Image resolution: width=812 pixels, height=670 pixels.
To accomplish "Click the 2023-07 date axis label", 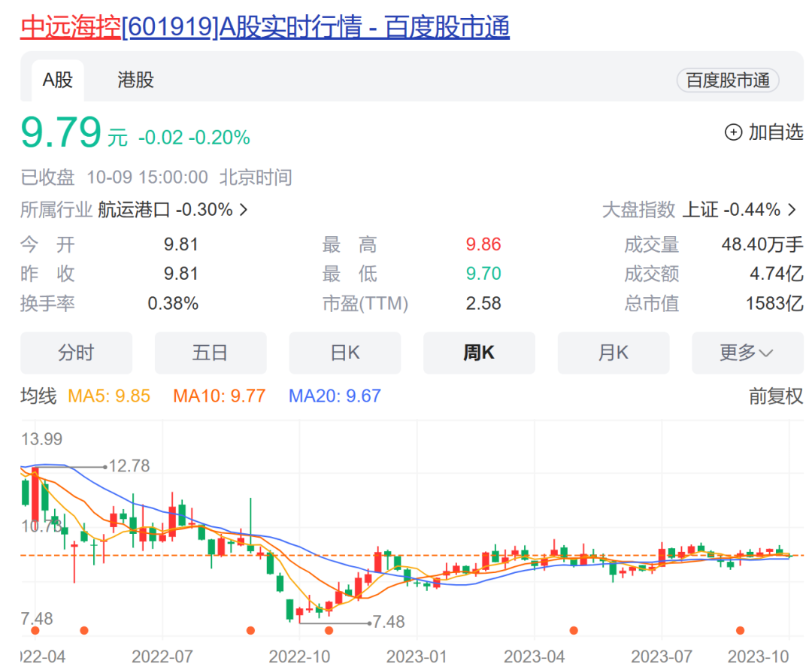I will pyautogui.click(x=662, y=656).
